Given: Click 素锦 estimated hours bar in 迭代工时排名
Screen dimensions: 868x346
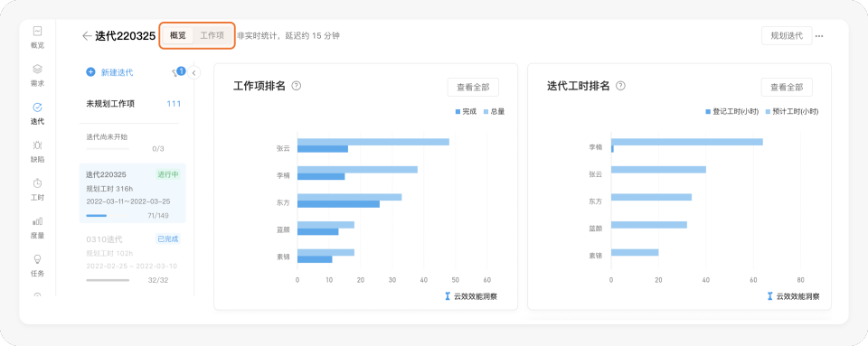Looking at the screenshot, I should click(635, 252).
